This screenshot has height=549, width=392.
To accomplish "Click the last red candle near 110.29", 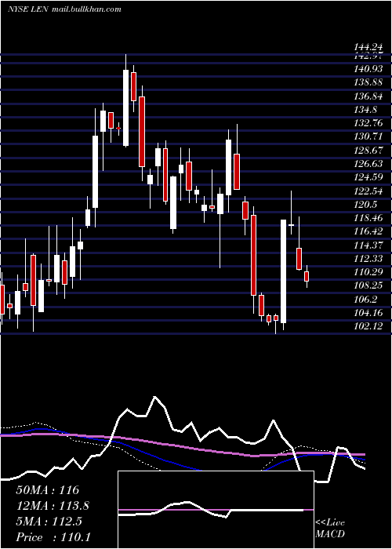I will coord(307,276).
